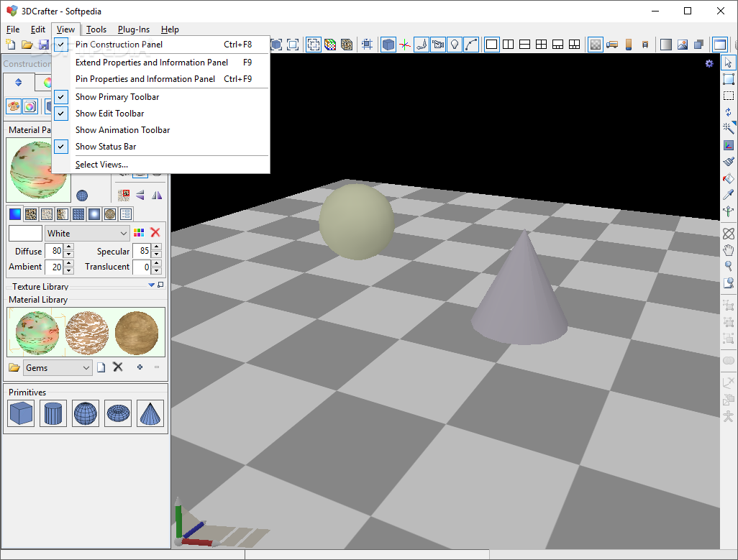
Task: Select the eyedropper tool in right toolbar
Action: 728,195
